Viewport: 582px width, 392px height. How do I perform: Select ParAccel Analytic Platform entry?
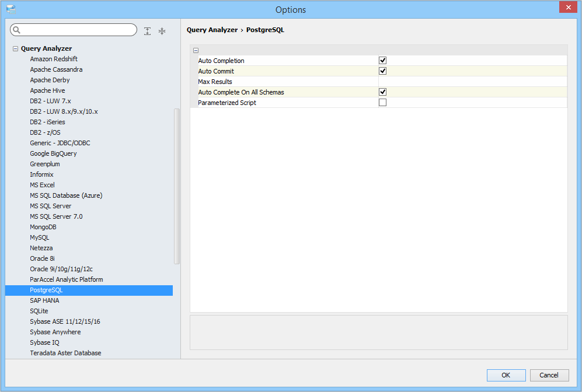click(x=67, y=279)
